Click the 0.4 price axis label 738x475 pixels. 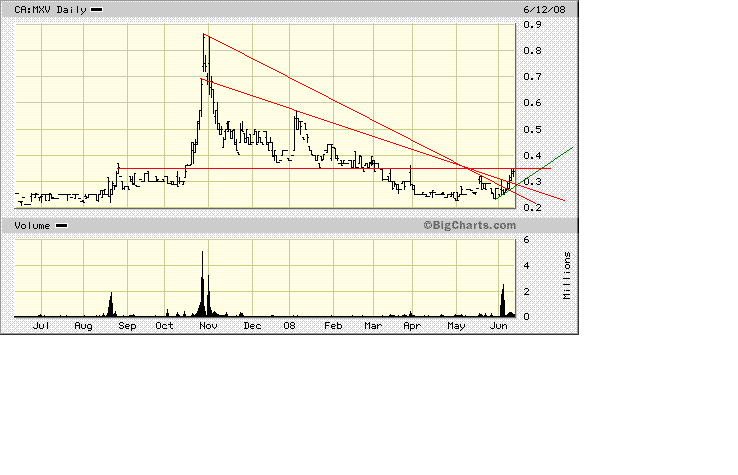pyautogui.click(x=532, y=156)
